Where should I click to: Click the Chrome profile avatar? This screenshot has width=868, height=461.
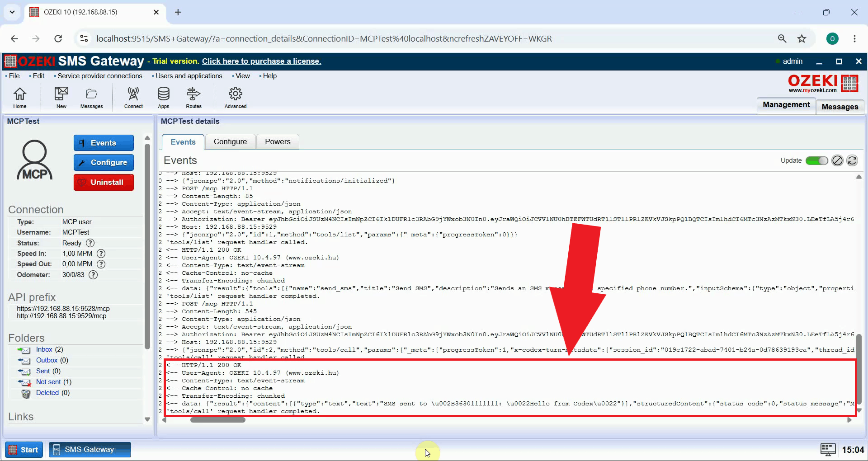click(832, 39)
